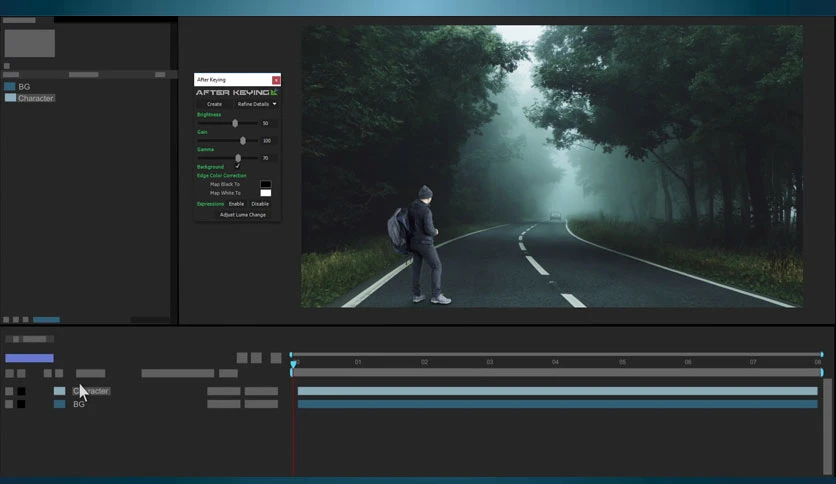Click the 01 mark on time ruler
Viewport: 836px width, 484px height.
[358, 362]
